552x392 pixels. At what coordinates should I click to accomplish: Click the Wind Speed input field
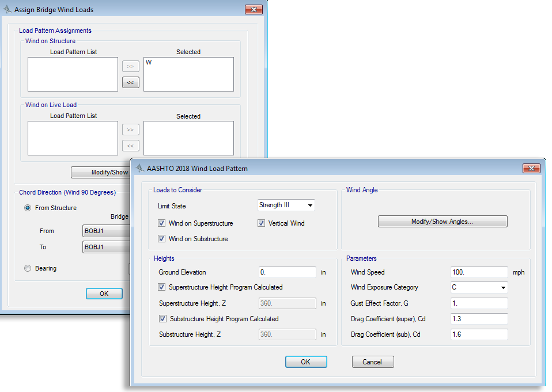click(479, 272)
